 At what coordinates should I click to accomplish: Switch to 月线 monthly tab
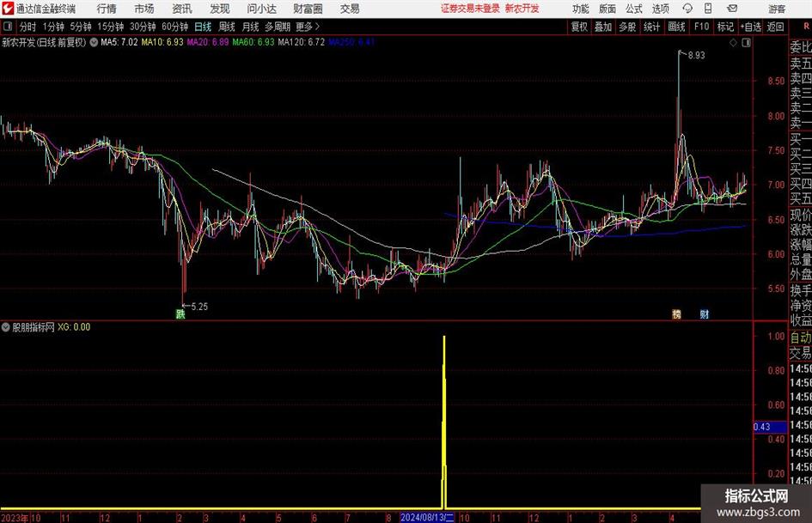pos(251,27)
